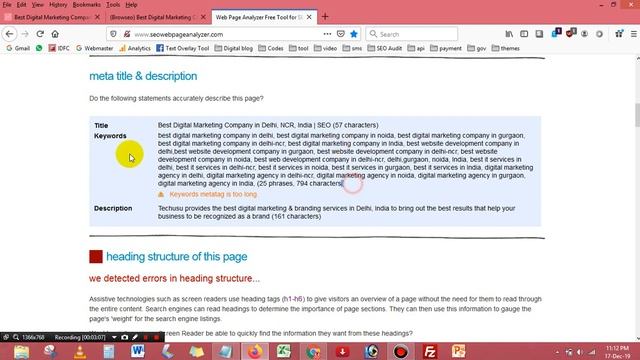Open the Bookmarks menu
This screenshot has width=640, height=360.
pos(87,5)
